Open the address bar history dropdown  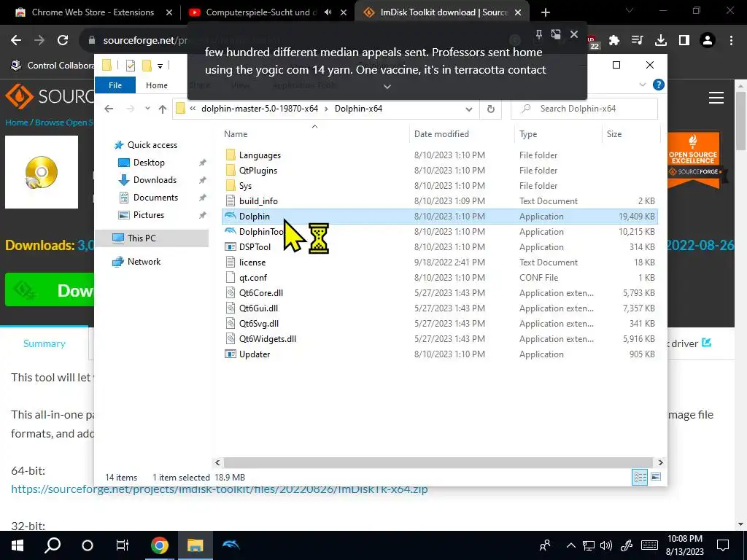click(x=469, y=109)
